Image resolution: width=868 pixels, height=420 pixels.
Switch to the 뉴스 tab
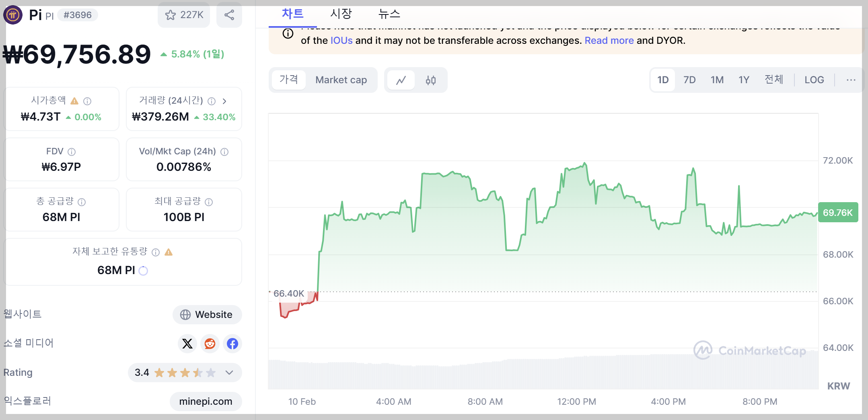(389, 14)
